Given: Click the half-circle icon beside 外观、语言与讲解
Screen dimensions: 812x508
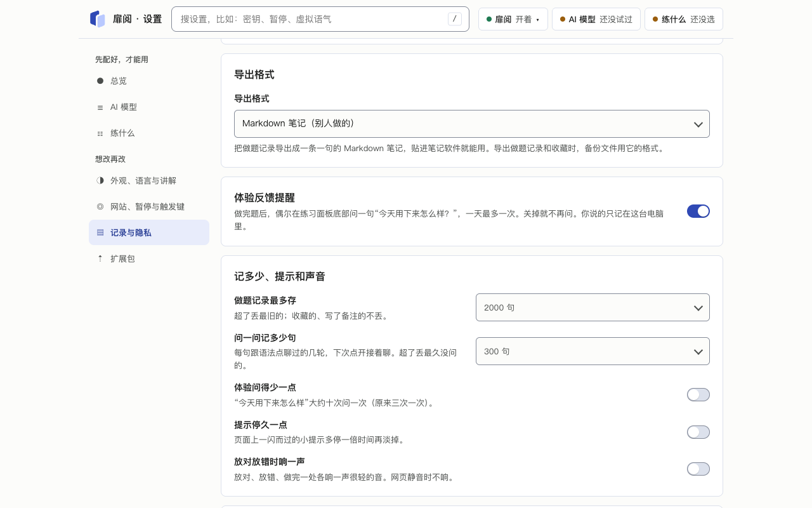Looking at the screenshot, I should coord(100,180).
